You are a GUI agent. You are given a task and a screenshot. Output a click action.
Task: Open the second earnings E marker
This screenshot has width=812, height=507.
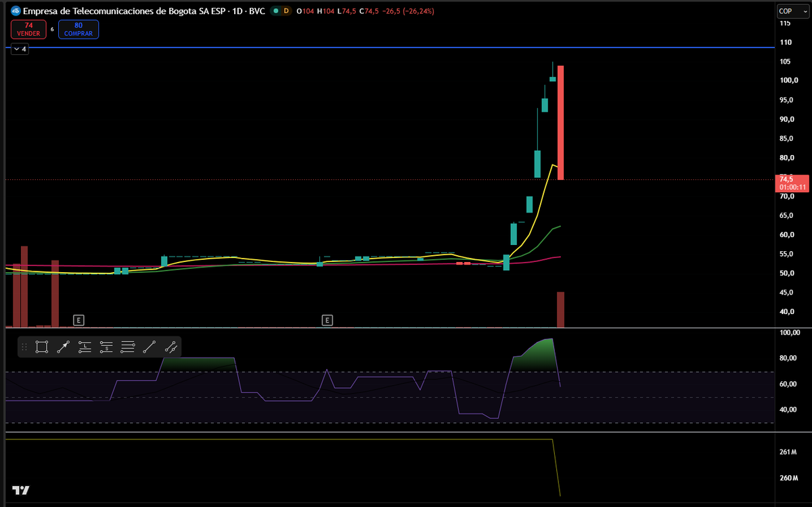coord(328,319)
